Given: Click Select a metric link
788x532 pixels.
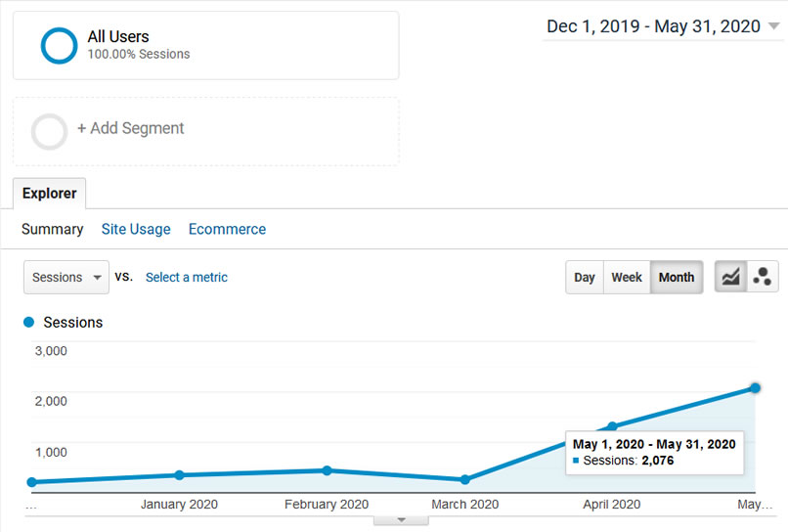Looking at the screenshot, I should (x=187, y=277).
